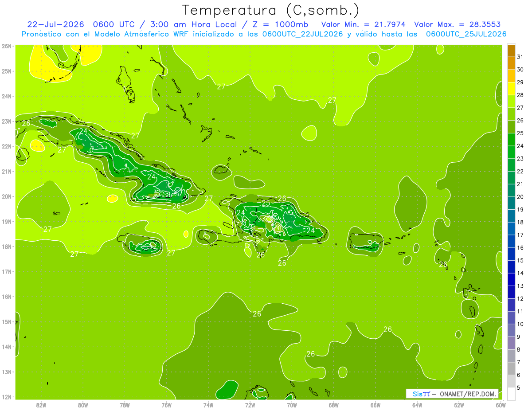Image resolution: width=532 pixels, height=411 pixels.
Task: Pick the yellow colorbar segment between 28 and 29
Action: [x=511, y=89]
